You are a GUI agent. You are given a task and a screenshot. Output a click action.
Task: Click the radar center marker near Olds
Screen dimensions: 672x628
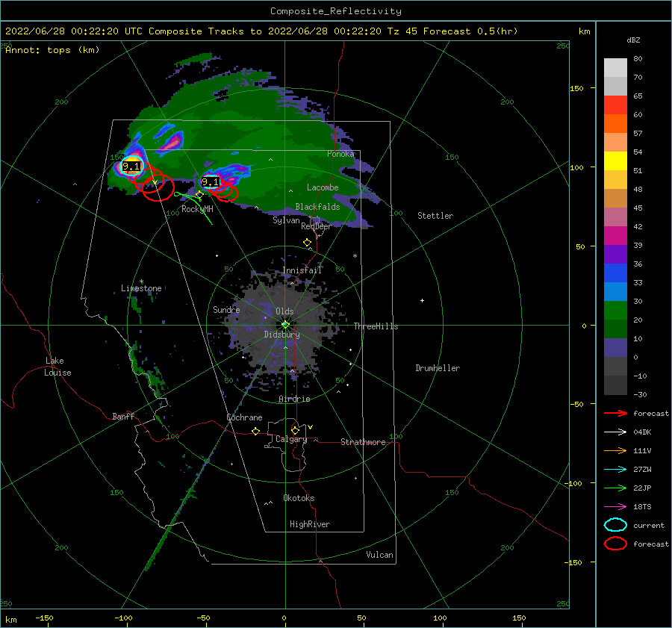click(x=285, y=325)
